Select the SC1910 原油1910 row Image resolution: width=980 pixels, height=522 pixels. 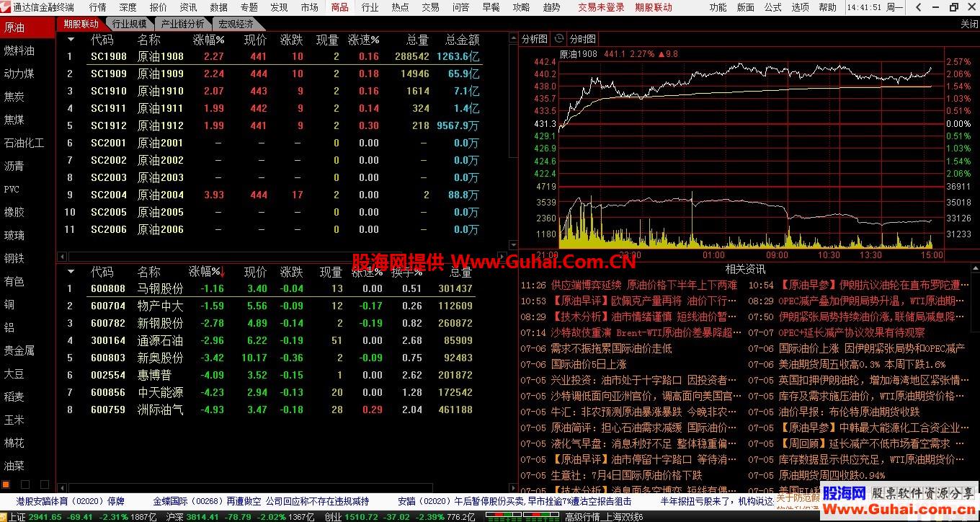(x=272, y=91)
